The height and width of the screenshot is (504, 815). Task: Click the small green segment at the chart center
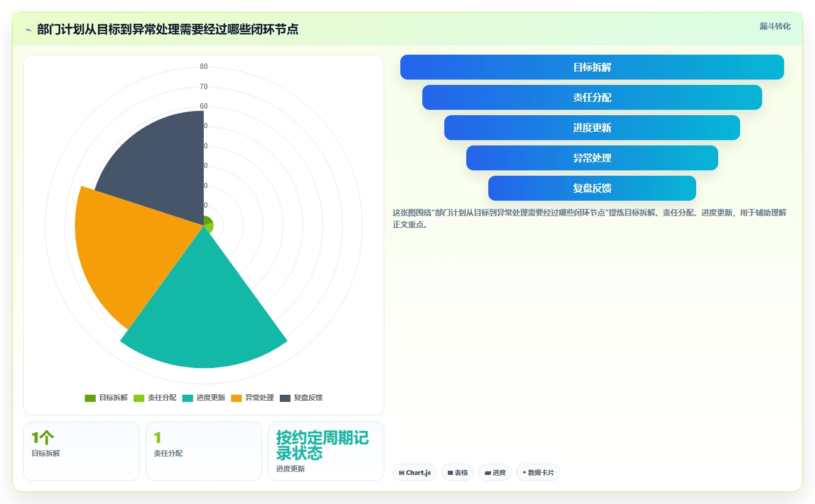tap(207, 221)
